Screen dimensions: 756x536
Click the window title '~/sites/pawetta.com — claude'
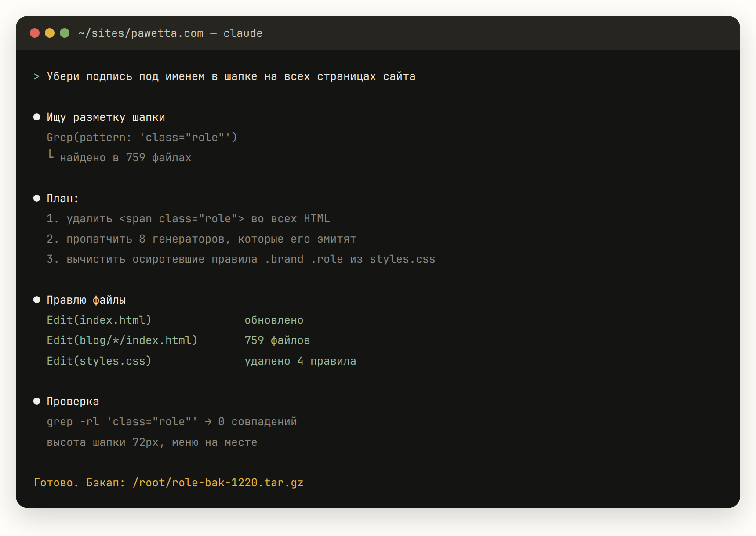[x=171, y=33]
